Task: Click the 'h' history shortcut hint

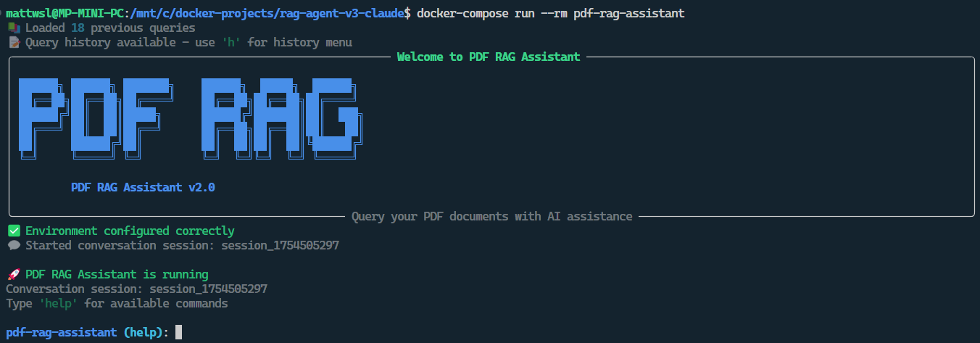Action: (231, 42)
